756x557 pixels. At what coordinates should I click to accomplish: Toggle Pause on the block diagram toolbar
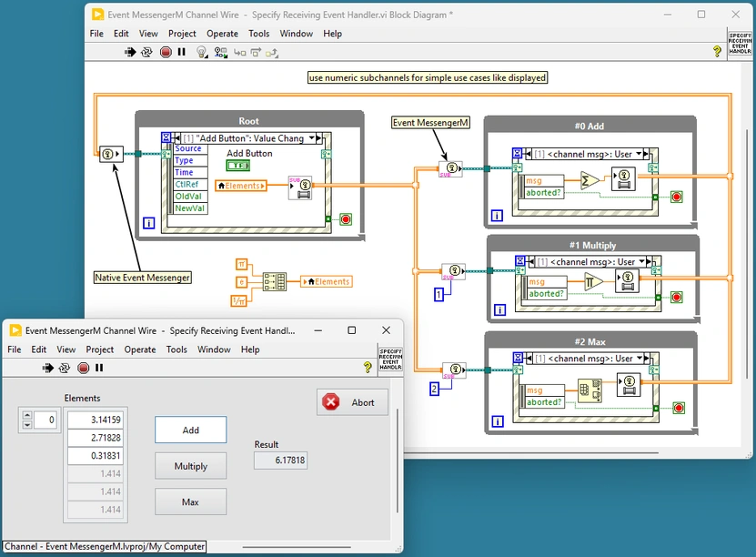[181, 52]
